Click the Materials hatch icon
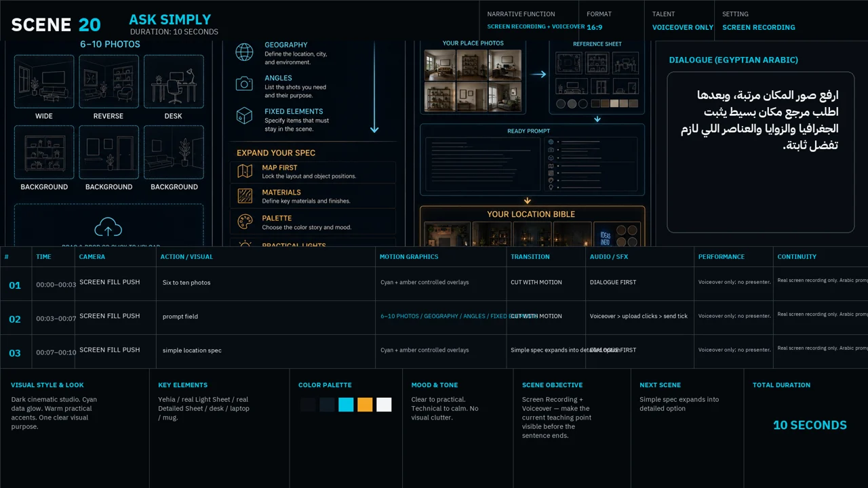The height and width of the screenshot is (488, 868). pyautogui.click(x=245, y=197)
